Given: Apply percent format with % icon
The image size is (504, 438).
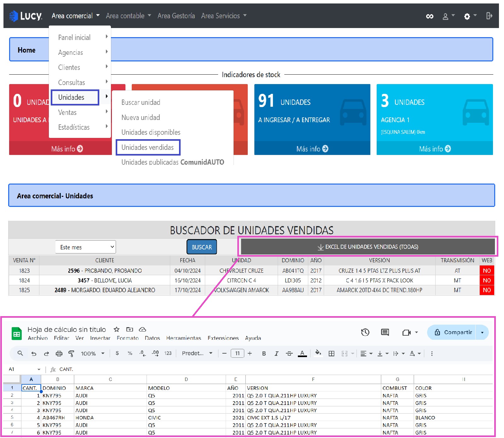Looking at the screenshot, I should coord(130,353).
